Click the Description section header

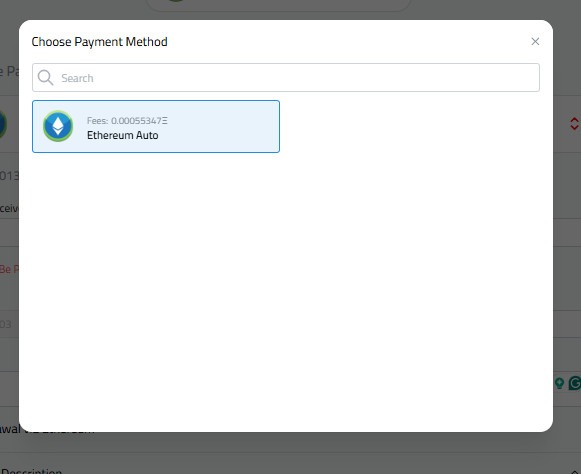click(x=31, y=471)
